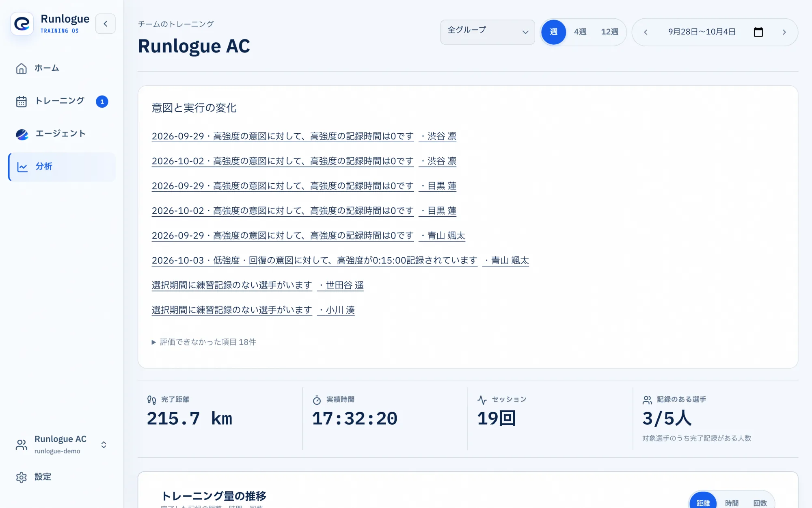Click the チームのトレーニング breadcrumb text

(176, 24)
